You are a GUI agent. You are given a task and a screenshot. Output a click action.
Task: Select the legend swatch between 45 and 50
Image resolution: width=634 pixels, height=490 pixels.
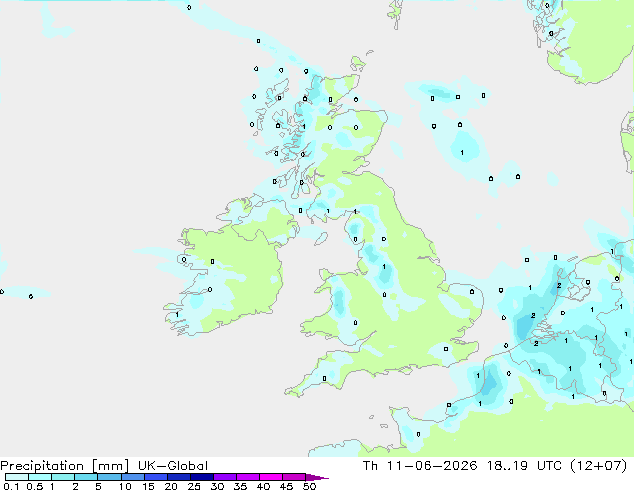pos(294,477)
